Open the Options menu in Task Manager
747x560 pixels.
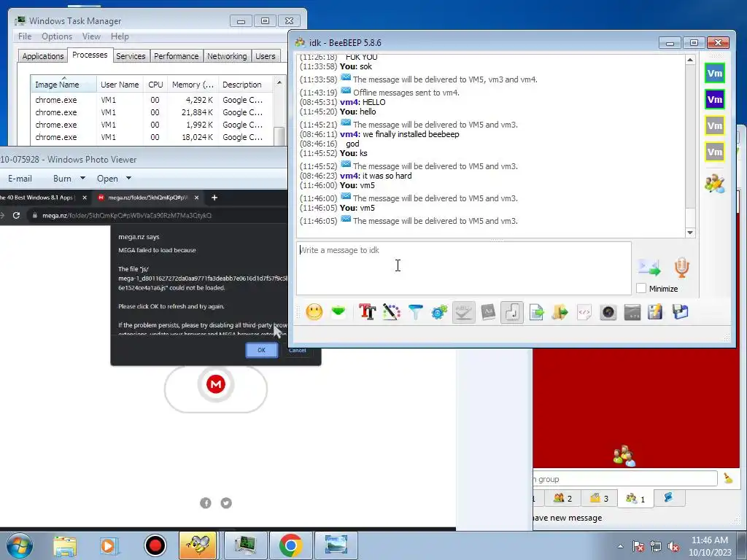(x=57, y=36)
